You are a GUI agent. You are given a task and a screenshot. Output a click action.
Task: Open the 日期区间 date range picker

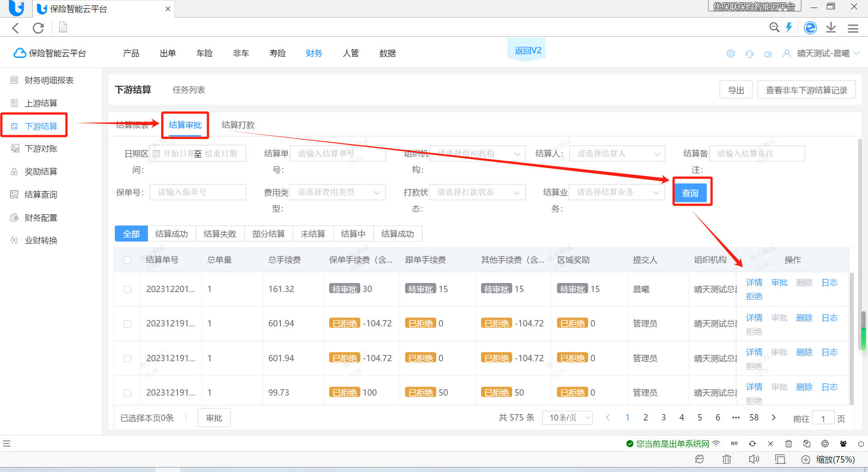[x=198, y=154]
